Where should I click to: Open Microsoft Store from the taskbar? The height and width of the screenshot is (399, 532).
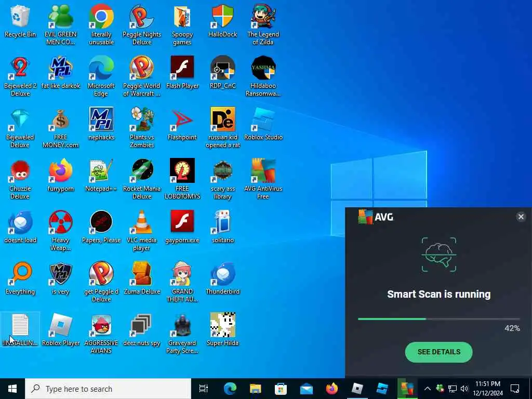pos(281,389)
